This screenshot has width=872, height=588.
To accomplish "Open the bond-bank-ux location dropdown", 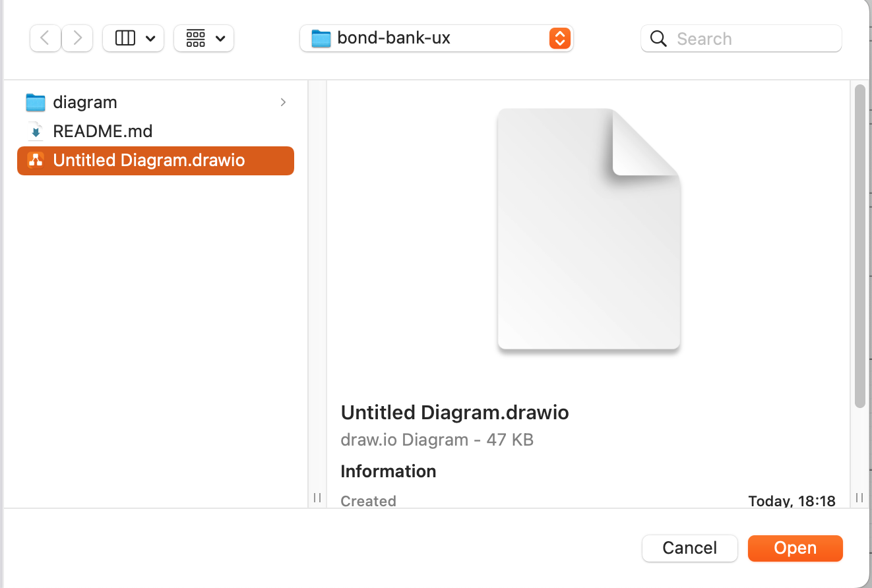I will 559,38.
